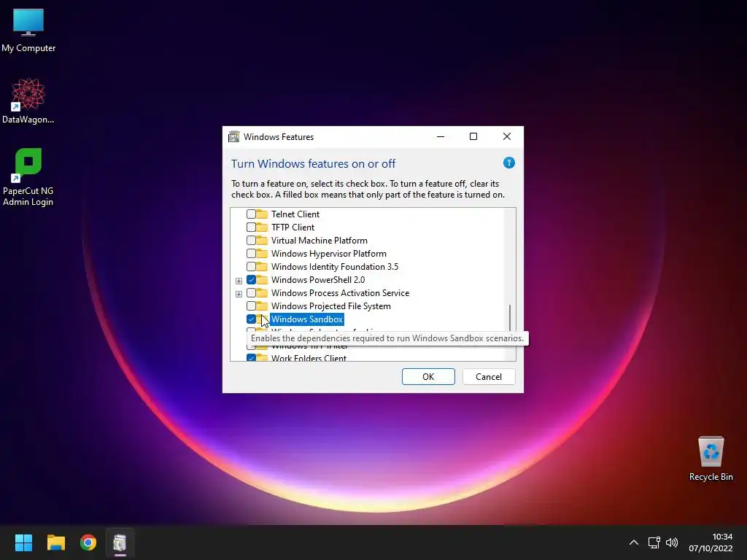The width and height of the screenshot is (747, 560).
Task: Close the Windows Features window
Action: click(x=507, y=136)
